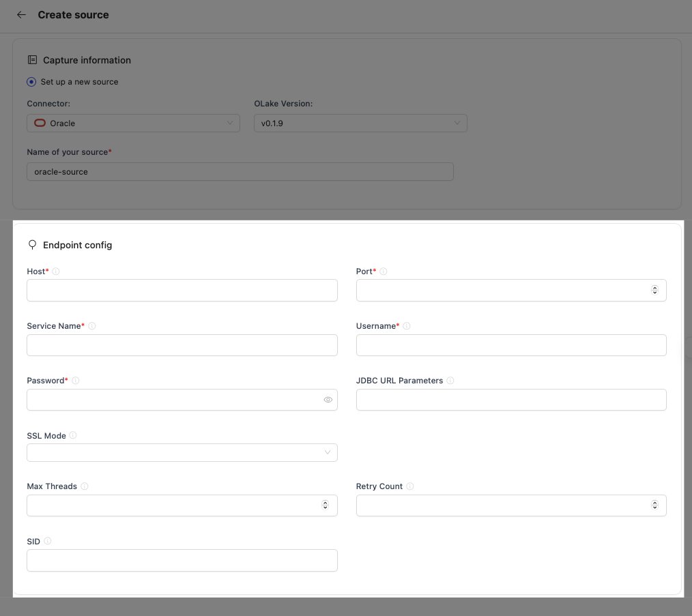Click the JDBC URL Parameters info icon
This screenshot has width=692, height=616.
(450, 381)
